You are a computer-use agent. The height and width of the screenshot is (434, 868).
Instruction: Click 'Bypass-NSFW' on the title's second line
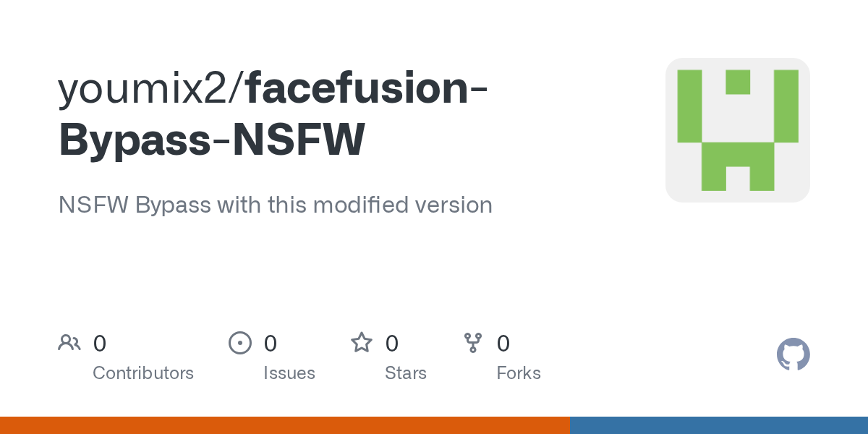tap(212, 140)
